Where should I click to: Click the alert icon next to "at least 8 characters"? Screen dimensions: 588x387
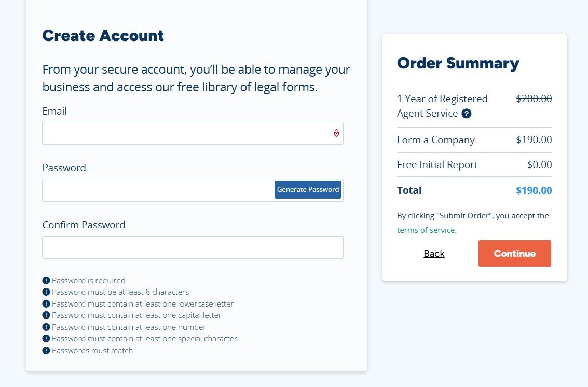(x=46, y=292)
